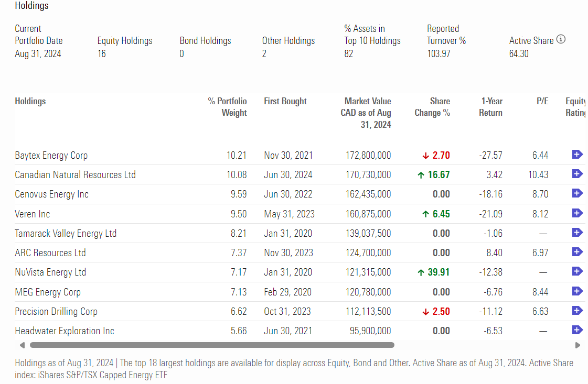
Task: Open equity rating icon for Baytex Energy Corp
Action: pos(577,155)
